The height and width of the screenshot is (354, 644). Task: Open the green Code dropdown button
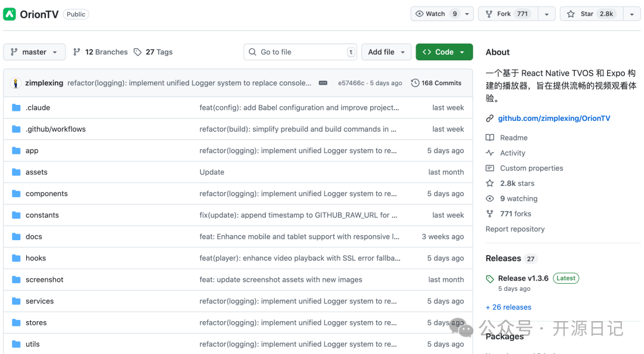pyautogui.click(x=444, y=52)
